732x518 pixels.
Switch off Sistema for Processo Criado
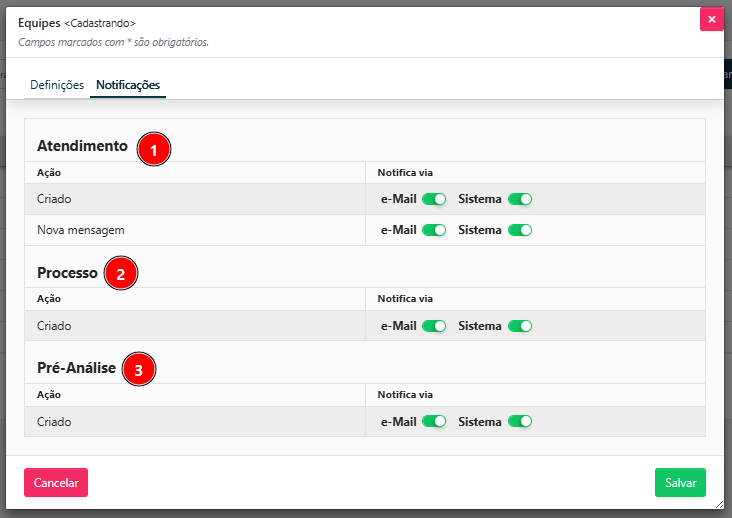point(520,326)
